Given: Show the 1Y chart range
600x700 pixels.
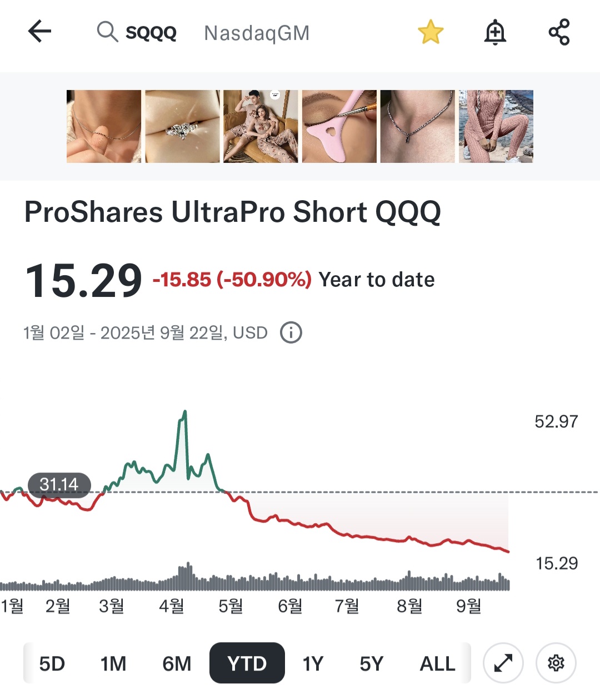Looking at the screenshot, I should pyautogui.click(x=313, y=663).
